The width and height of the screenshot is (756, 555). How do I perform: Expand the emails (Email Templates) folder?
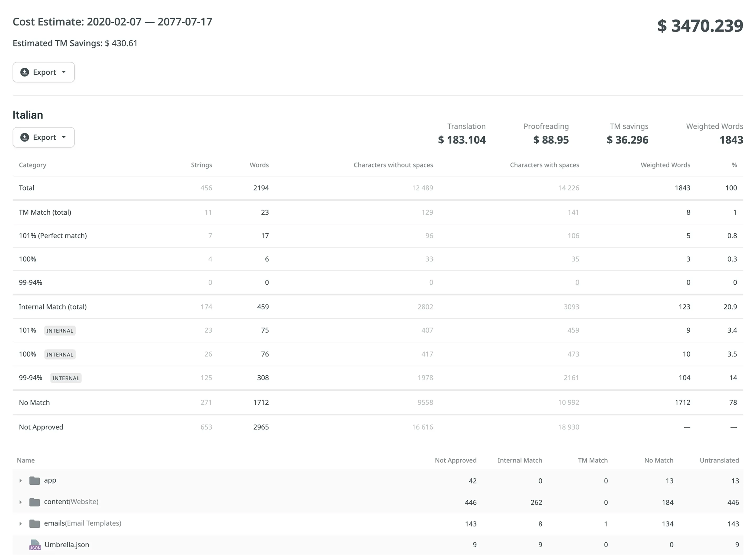20,523
